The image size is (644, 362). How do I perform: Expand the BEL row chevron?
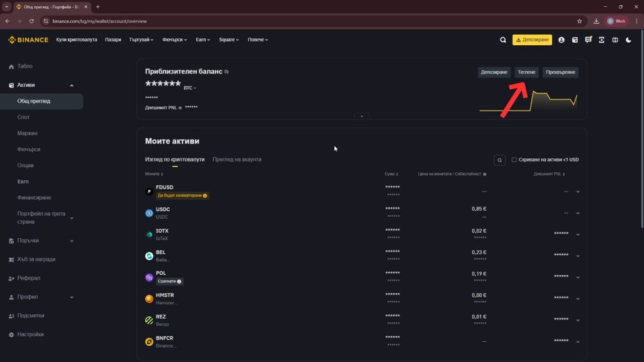[x=578, y=256]
